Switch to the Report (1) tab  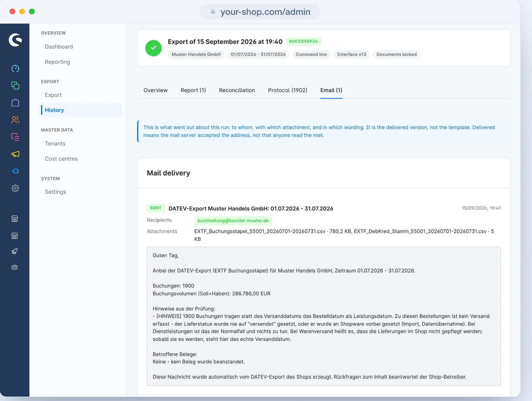[x=193, y=90]
